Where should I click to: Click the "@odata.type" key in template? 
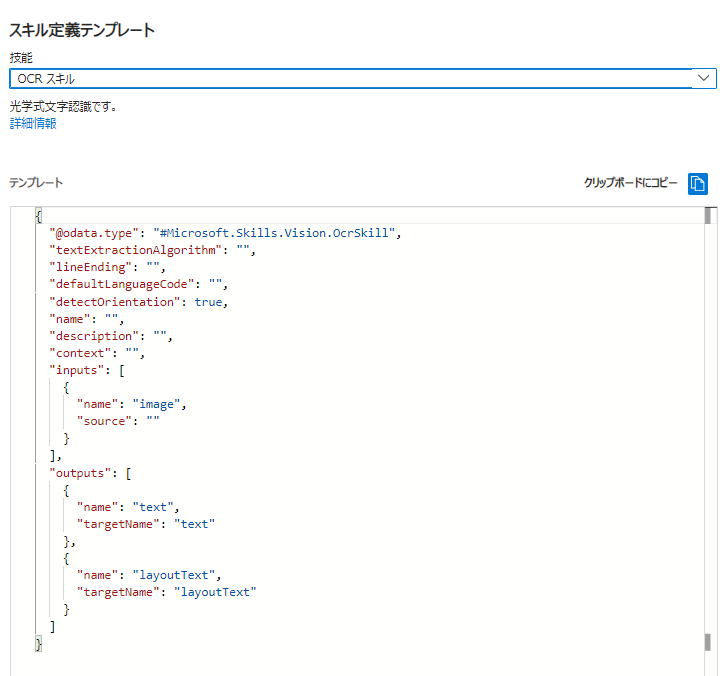94,233
